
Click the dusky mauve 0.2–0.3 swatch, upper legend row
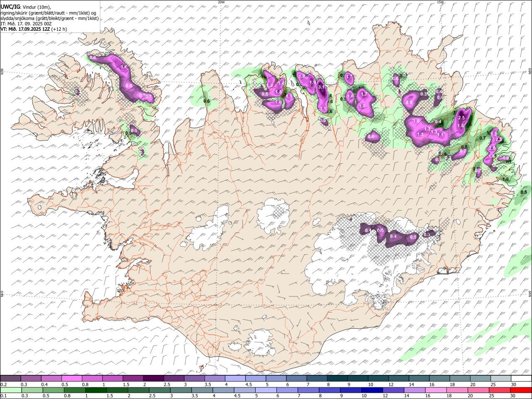(11, 379)
